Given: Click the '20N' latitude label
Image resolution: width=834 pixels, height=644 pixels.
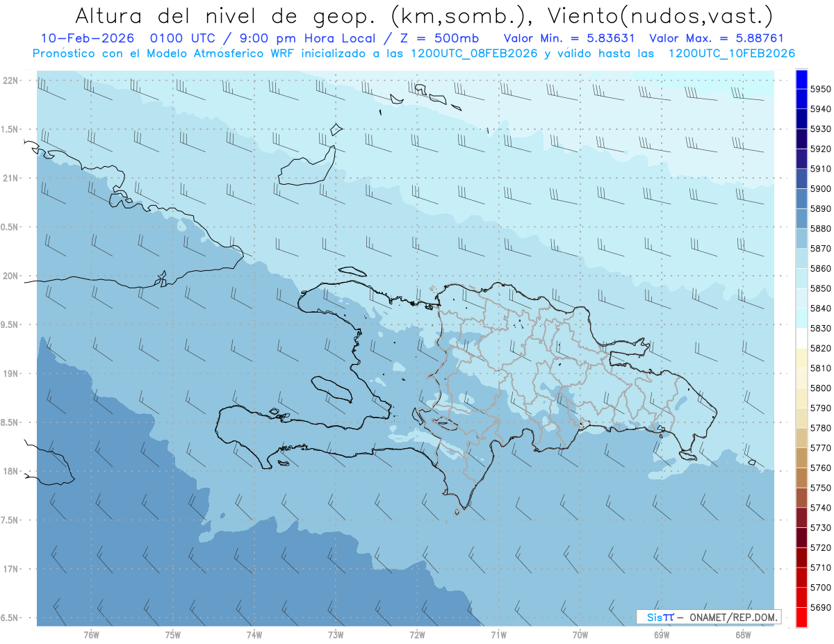Looking at the screenshot, I should tap(11, 276).
